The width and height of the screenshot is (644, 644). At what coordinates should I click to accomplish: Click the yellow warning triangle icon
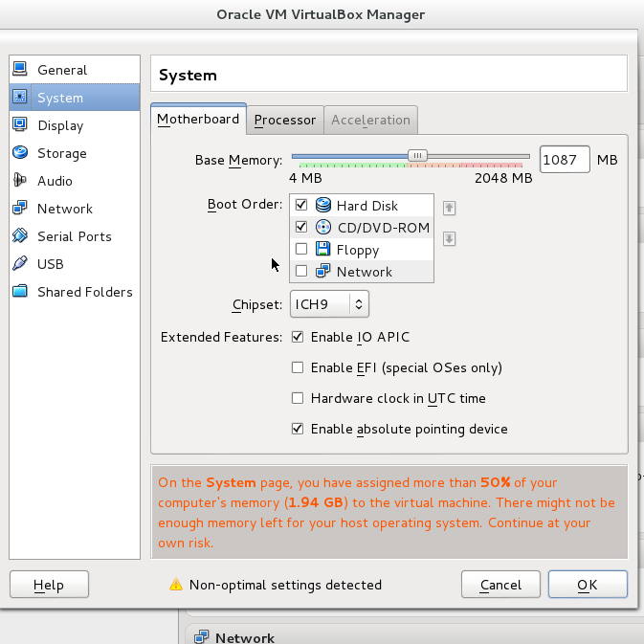tap(176, 584)
